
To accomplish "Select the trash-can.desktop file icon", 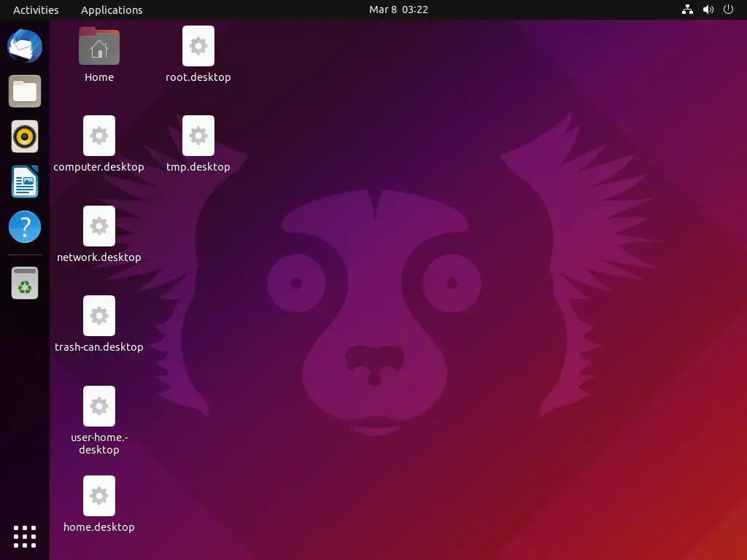I will click(99, 316).
